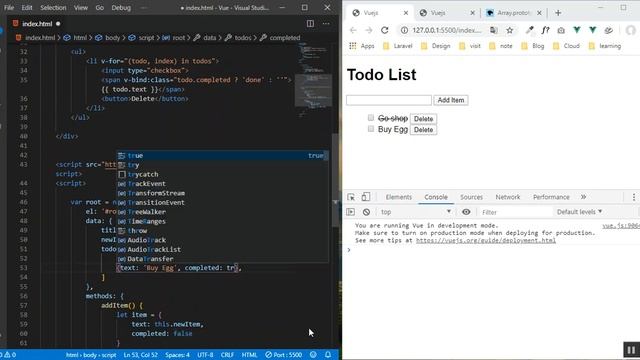Go forward in browser history
This screenshot has width=640, height=360.
(369, 30)
